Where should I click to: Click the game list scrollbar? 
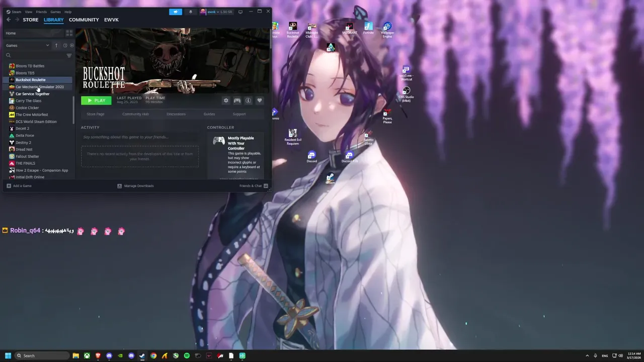tap(74, 111)
